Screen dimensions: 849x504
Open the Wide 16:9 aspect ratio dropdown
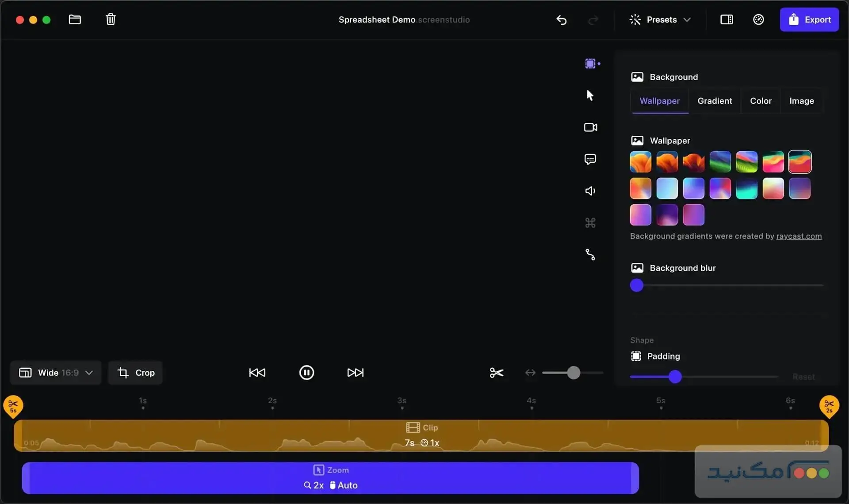55,373
